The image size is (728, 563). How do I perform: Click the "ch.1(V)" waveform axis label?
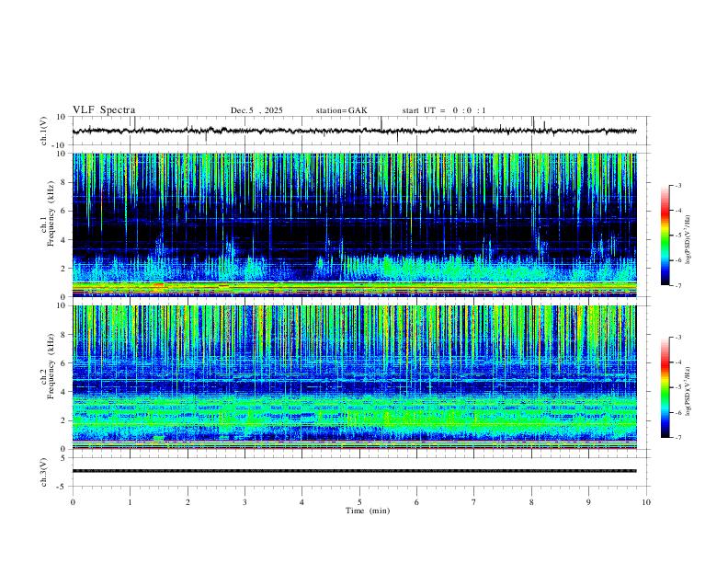(x=44, y=131)
